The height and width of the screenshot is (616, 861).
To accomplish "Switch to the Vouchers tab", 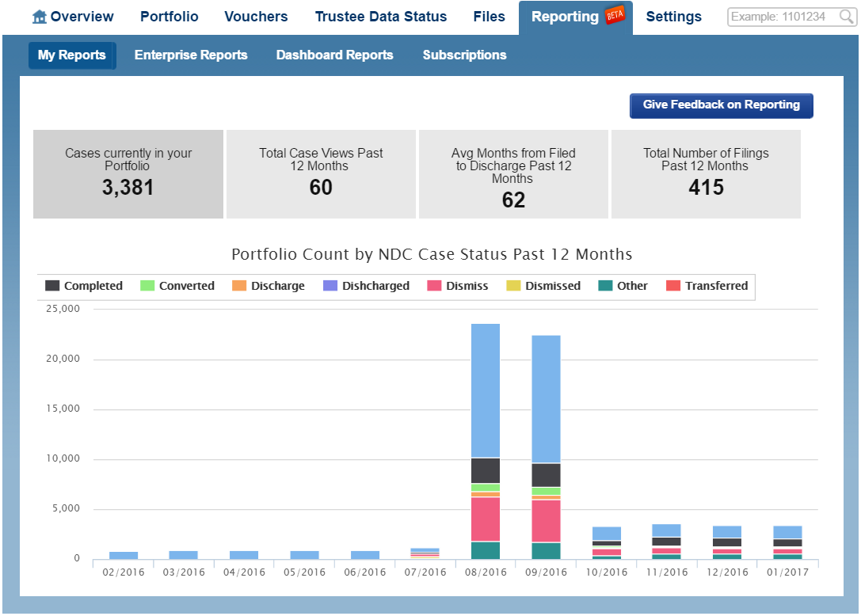I will (x=256, y=17).
